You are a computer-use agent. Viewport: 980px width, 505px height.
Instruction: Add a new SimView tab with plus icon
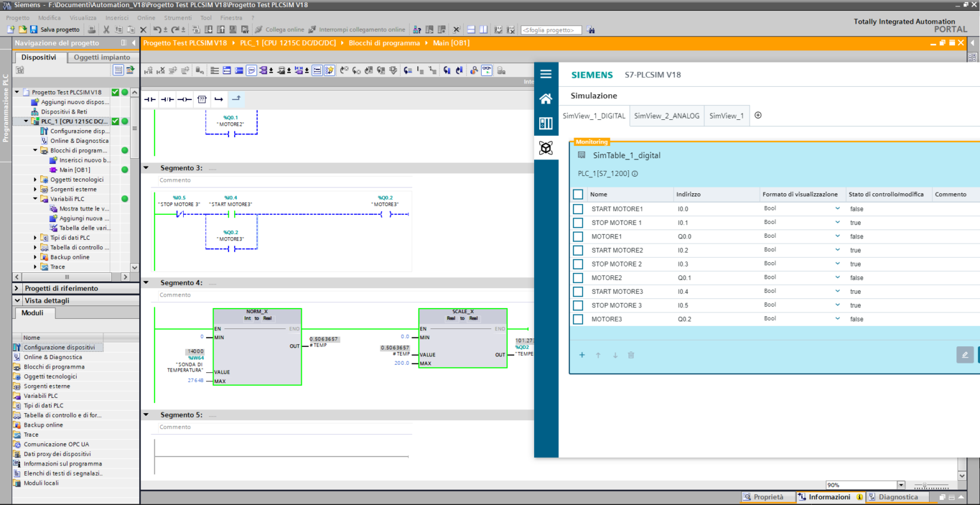tap(758, 115)
